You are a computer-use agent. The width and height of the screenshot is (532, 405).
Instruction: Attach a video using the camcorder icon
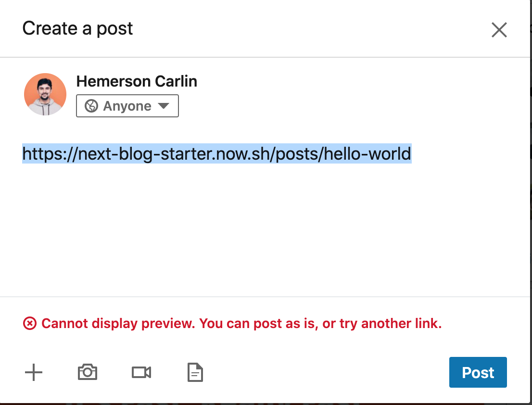point(141,372)
